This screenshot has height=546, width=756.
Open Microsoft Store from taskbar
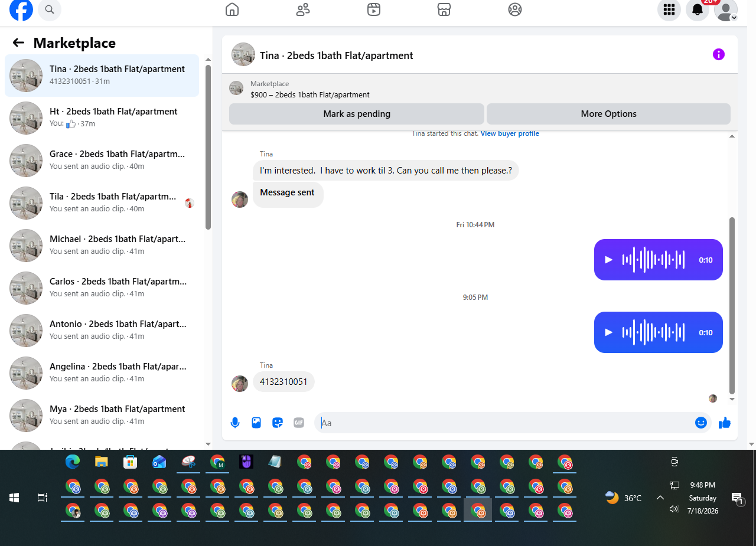coord(131,462)
